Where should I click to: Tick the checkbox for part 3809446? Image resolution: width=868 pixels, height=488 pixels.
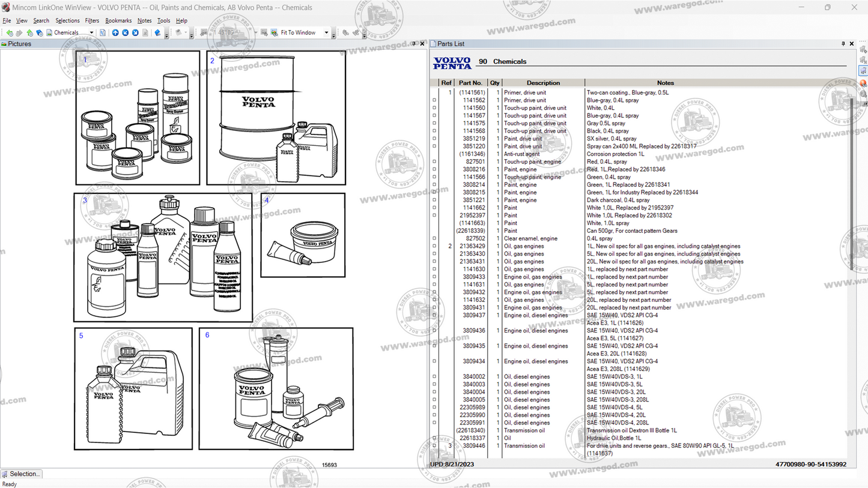(x=434, y=446)
